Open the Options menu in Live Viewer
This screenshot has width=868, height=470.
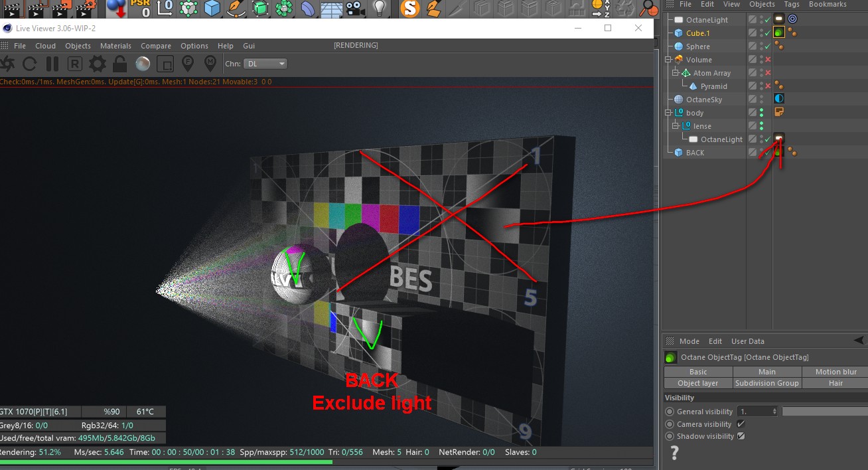(194, 46)
